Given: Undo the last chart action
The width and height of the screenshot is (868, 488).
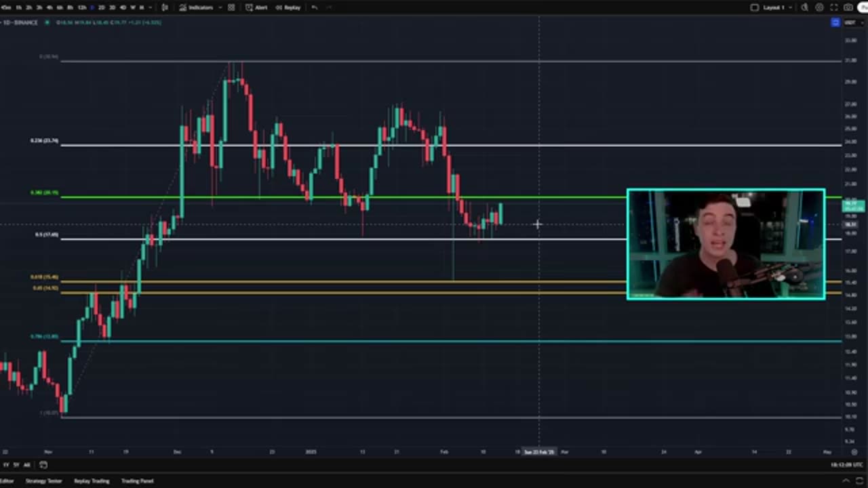Looking at the screenshot, I should tap(315, 7).
